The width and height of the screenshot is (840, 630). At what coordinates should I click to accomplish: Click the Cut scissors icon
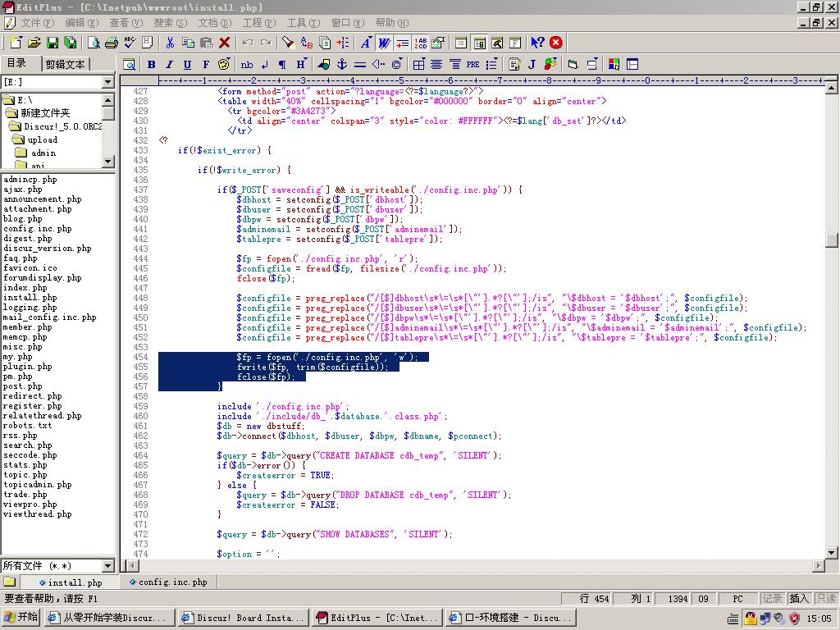tap(170, 43)
